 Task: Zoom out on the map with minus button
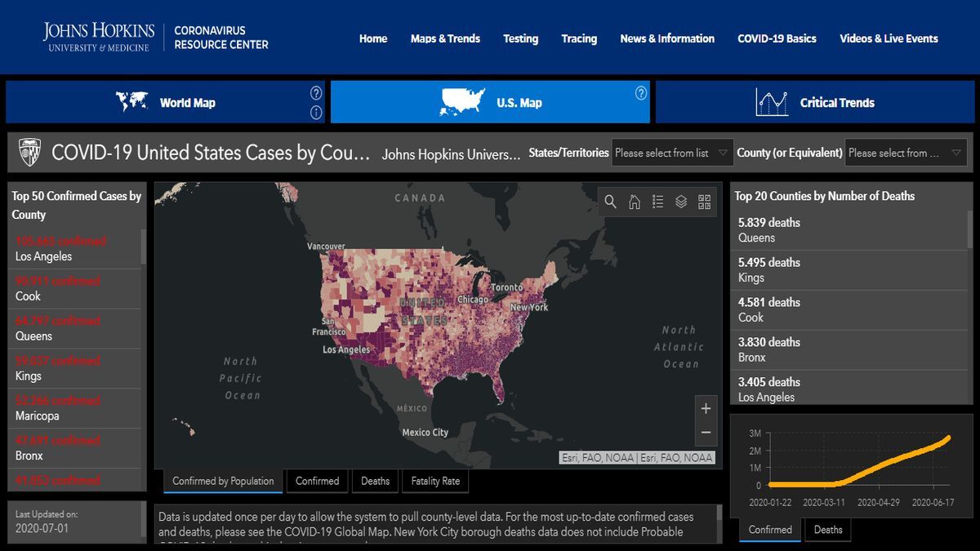[706, 433]
